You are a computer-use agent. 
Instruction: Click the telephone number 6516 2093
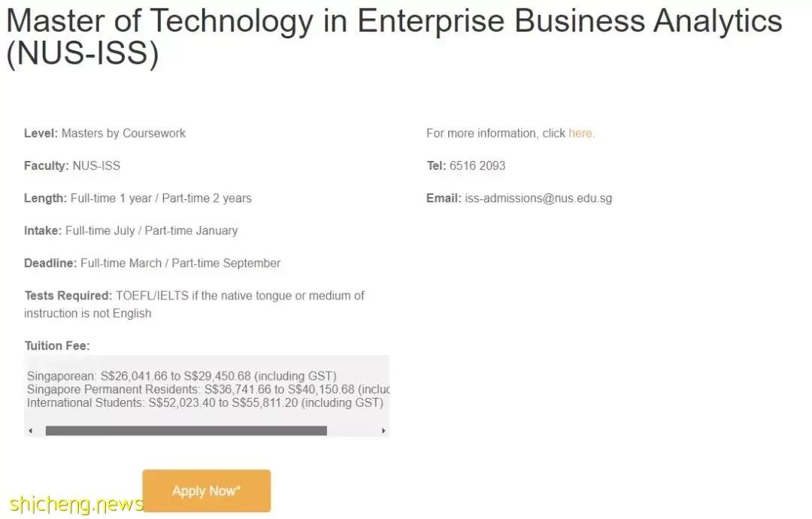tap(477, 165)
